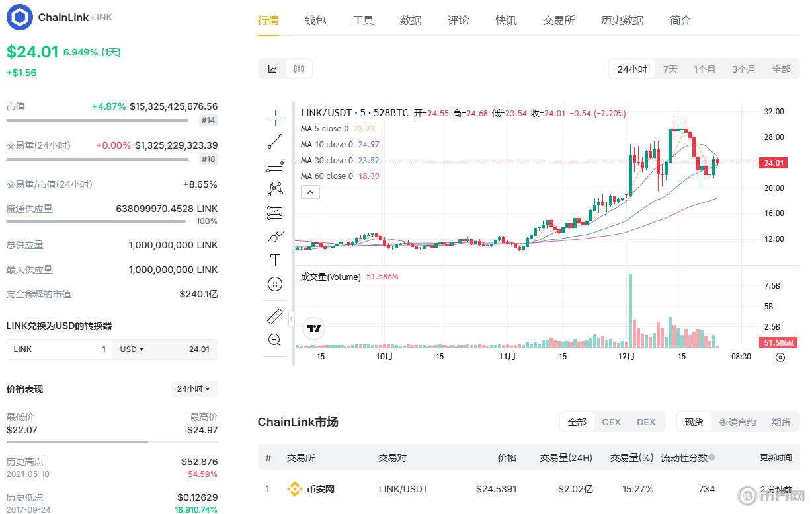
Task: Sort markets by 价格 column
Action: pos(507,457)
